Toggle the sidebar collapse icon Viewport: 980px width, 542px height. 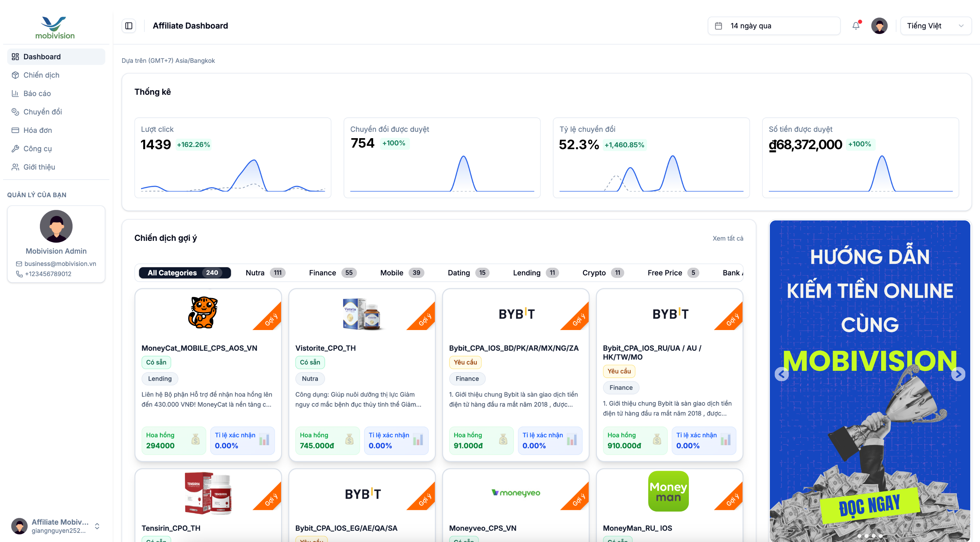pyautogui.click(x=128, y=25)
